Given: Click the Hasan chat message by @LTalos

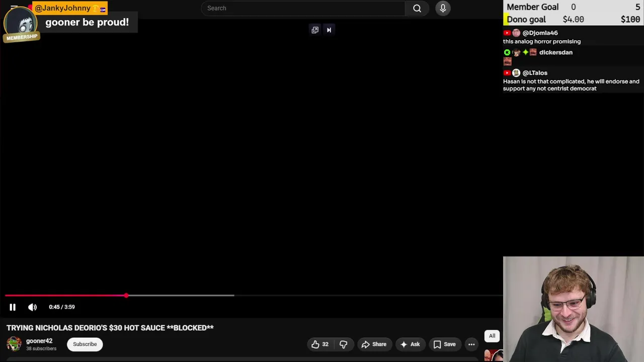Looking at the screenshot, I should [x=571, y=85].
